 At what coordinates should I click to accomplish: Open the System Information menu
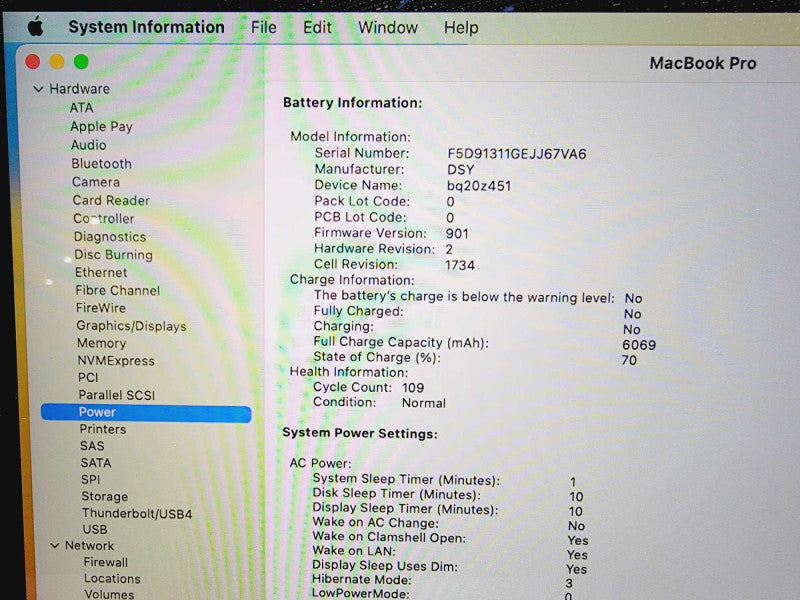[x=146, y=27]
